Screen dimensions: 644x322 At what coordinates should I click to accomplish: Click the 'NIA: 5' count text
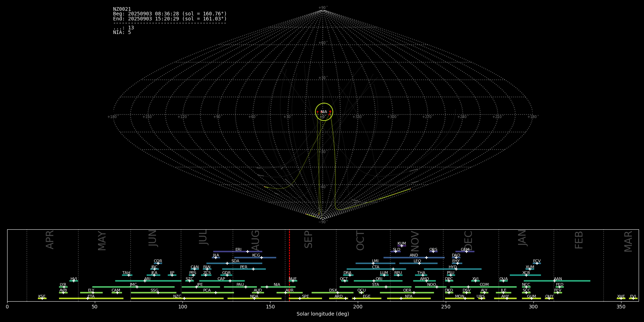122,33
